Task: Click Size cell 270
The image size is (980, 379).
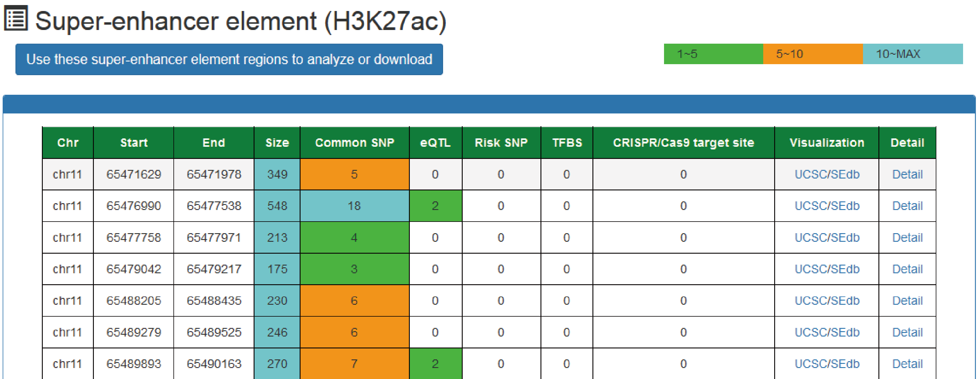Action: [277, 364]
